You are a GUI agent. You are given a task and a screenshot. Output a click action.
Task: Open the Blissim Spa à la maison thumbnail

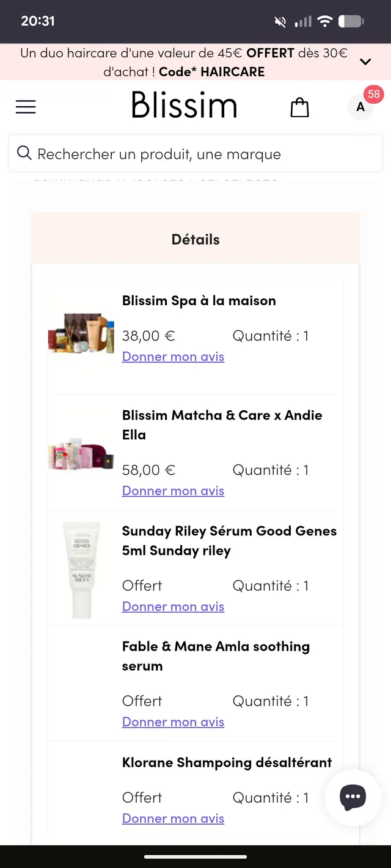coord(81,333)
